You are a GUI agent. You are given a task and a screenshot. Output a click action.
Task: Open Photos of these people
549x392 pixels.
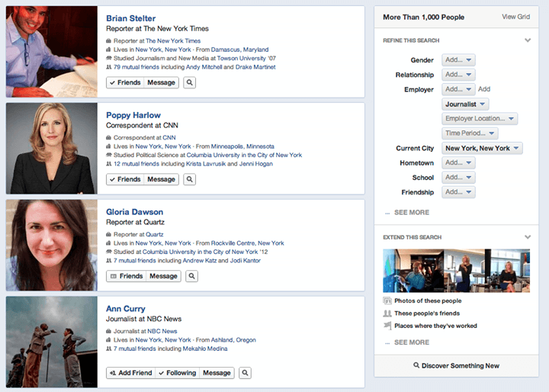coord(428,300)
